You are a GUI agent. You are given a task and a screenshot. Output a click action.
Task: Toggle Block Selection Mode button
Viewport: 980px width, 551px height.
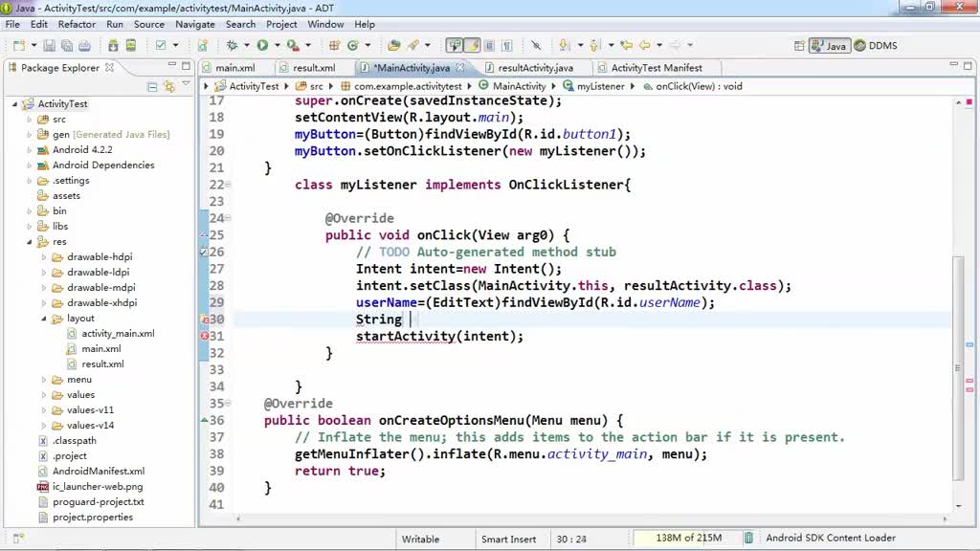[x=489, y=46]
